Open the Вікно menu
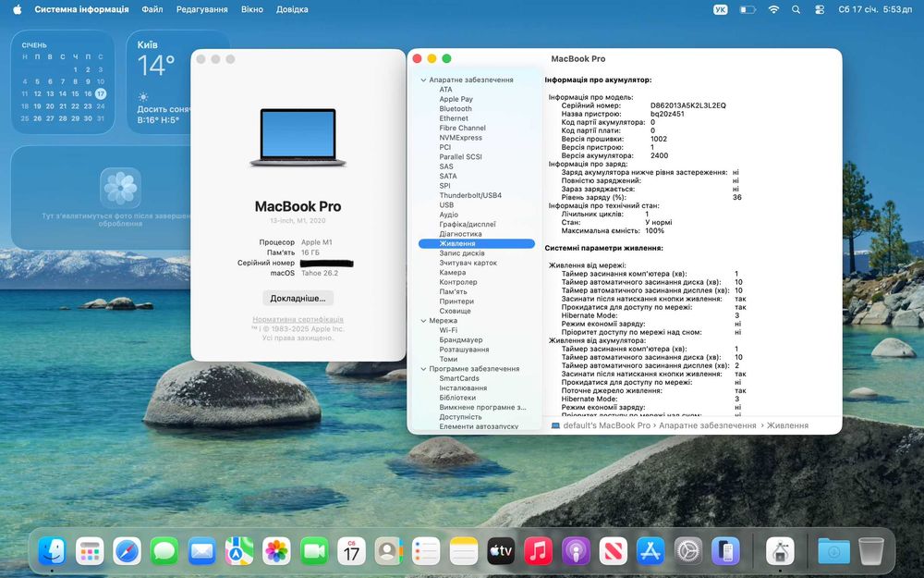This screenshot has height=578, width=924. pos(252,9)
